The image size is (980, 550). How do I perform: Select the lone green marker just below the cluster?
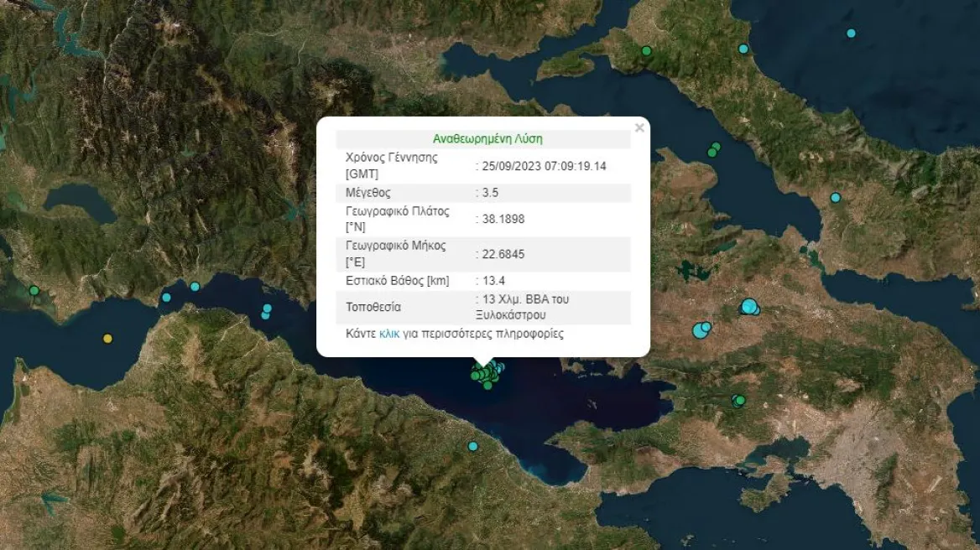(x=487, y=385)
